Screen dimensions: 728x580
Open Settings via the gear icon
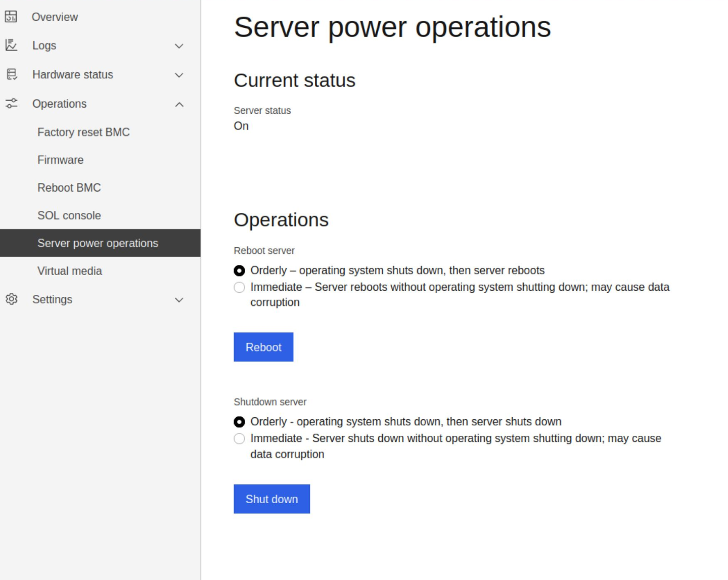coord(11,299)
